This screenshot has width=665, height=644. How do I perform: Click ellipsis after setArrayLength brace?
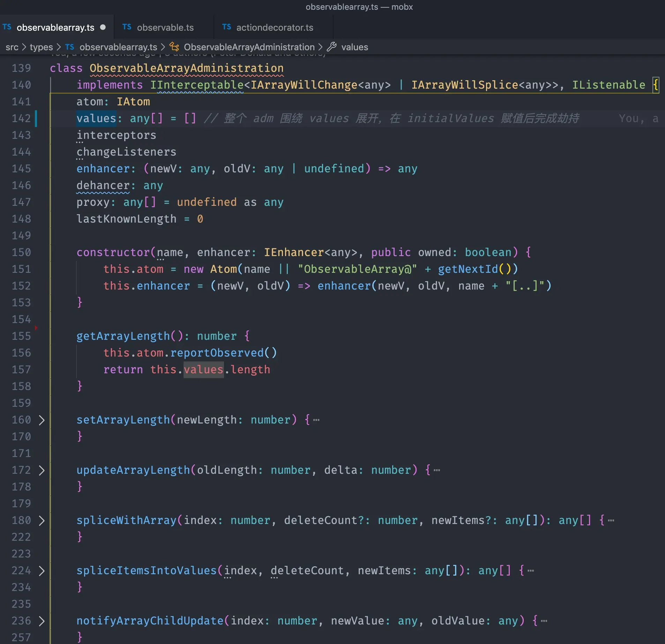(x=316, y=420)
